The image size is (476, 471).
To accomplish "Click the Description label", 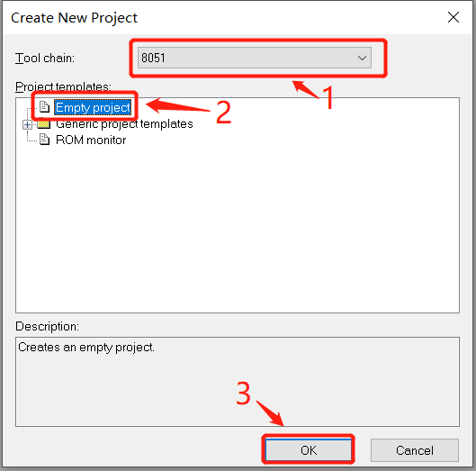I will point(47,326).
